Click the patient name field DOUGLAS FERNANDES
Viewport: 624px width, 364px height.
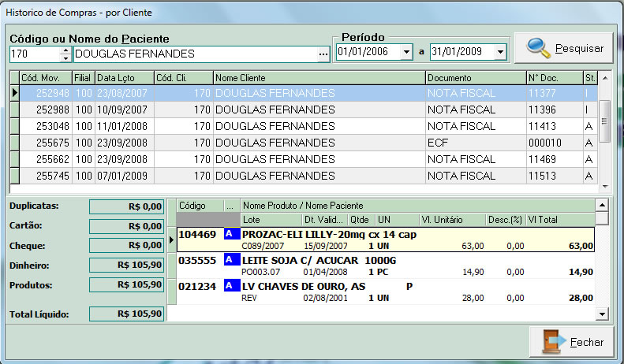coord(196,54)
